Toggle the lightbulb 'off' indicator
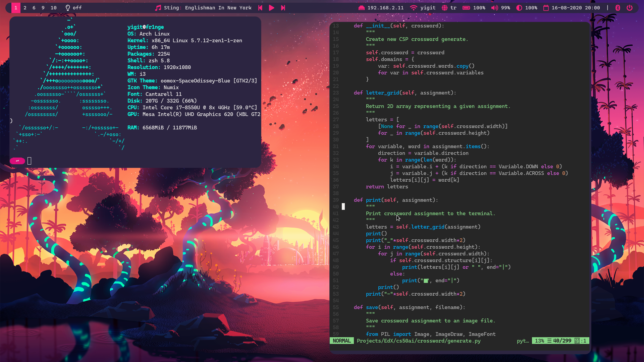The height and width of the screenshot is (362, 644). [73, 8]
